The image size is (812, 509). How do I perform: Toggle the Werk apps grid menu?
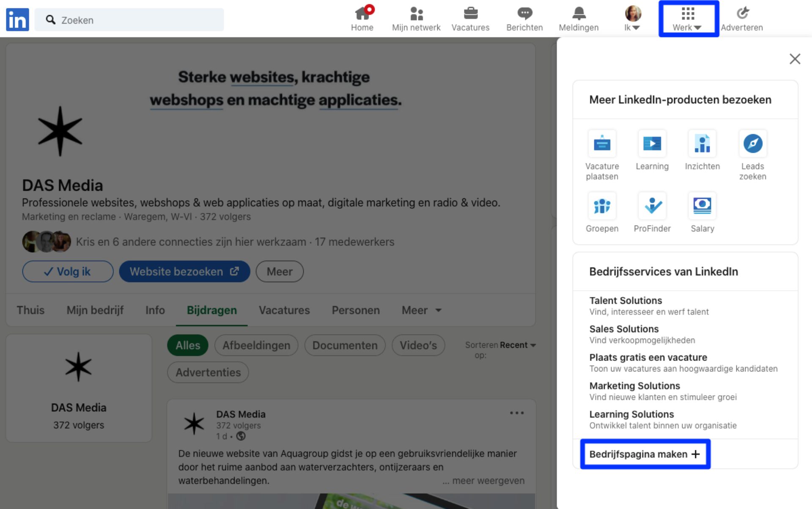tap(688, 19)
